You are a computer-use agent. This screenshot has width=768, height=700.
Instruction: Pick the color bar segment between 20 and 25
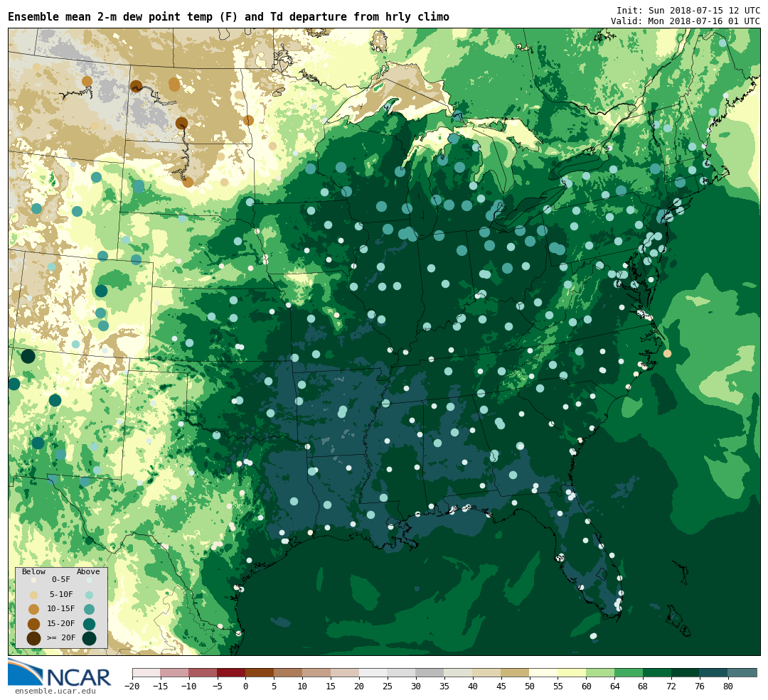point(374,672)
